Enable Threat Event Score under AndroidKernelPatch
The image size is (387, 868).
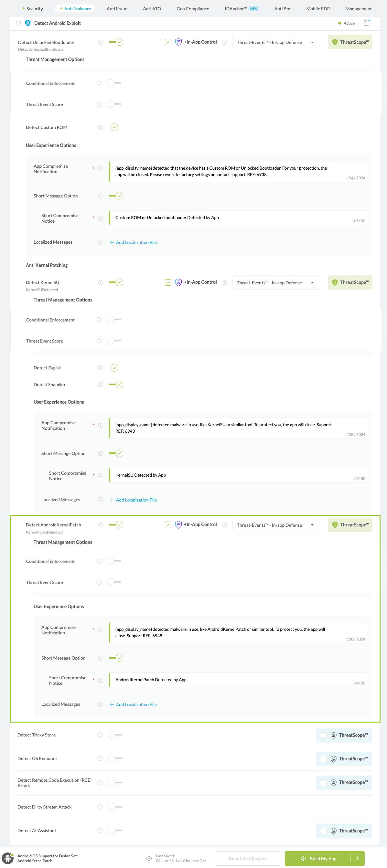click(x=113, y=582)
